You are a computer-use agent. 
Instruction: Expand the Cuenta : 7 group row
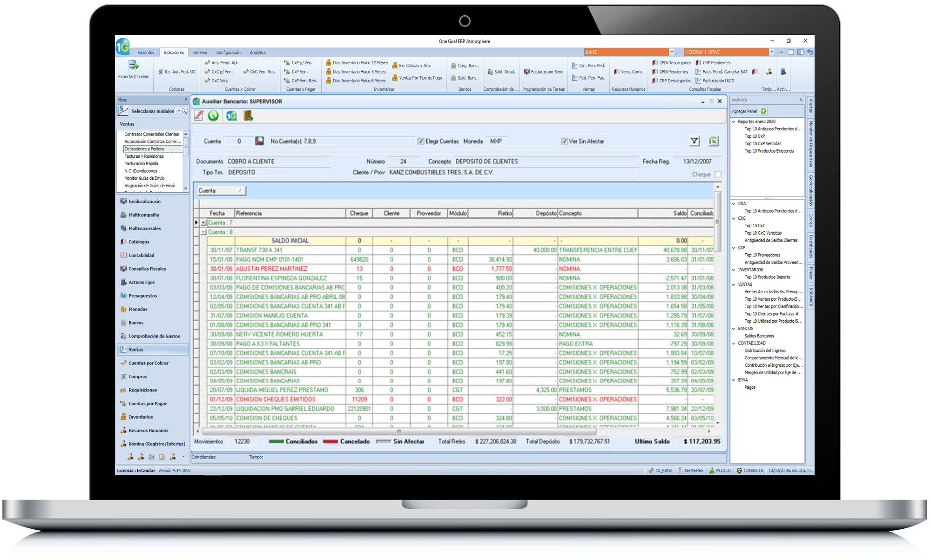pyautogui.click(x=203, y=223)
